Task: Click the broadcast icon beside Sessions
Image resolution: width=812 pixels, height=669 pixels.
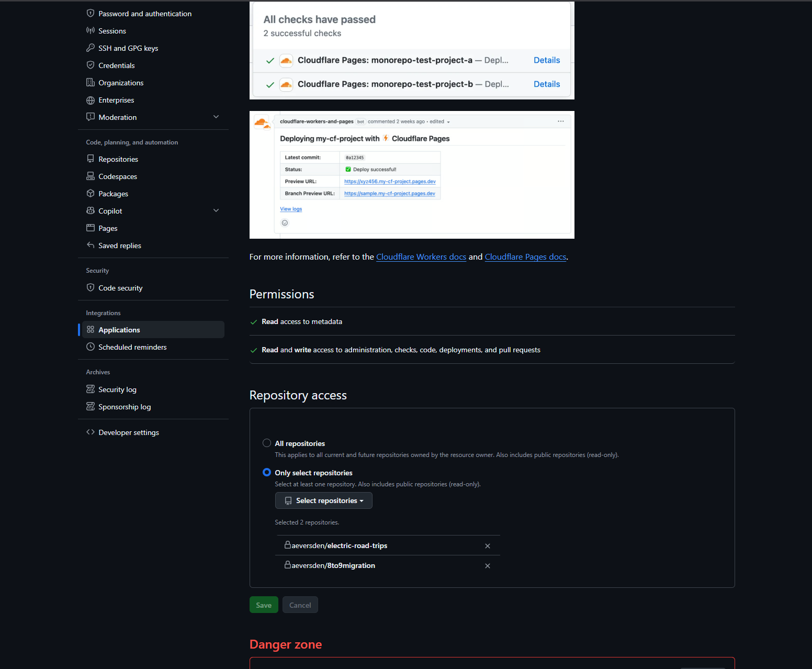Action: pos(91,31)
